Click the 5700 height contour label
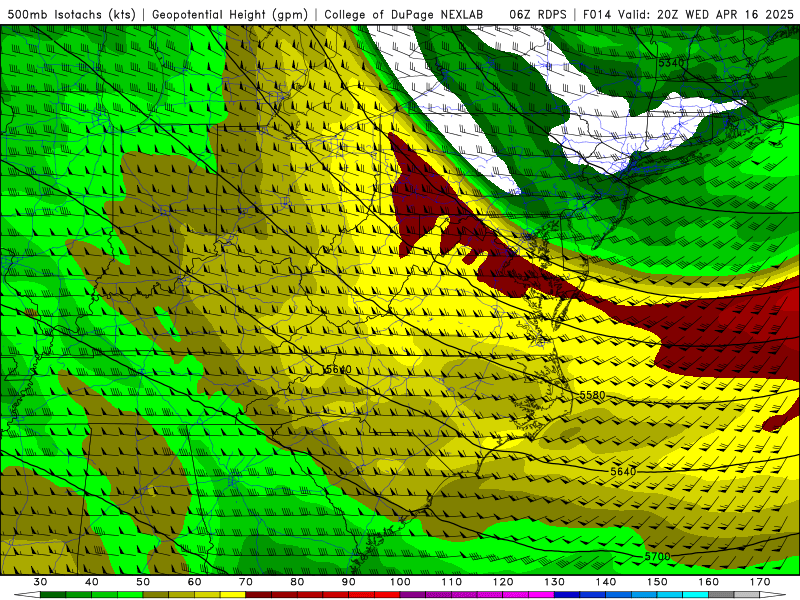Screen dimensions: 800x600 (657, 556)
